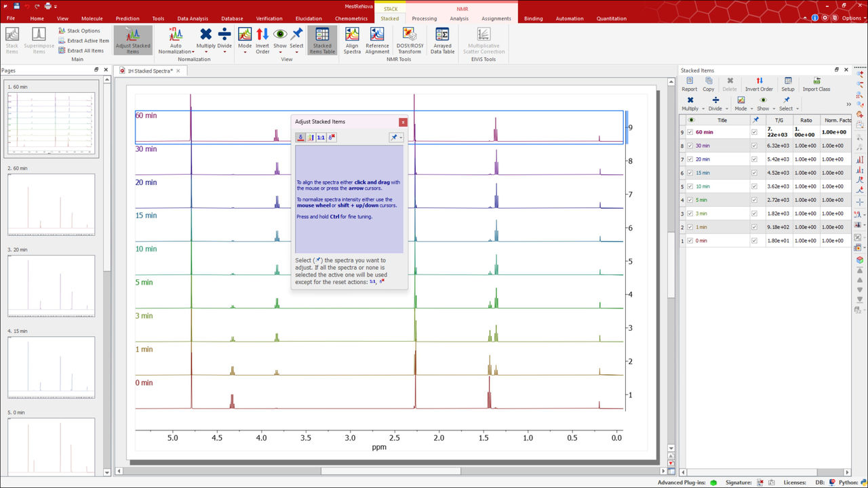Open the Stacked Items Table toggle in ribbon
This screenshot has height=488, width=868.
coord(322,40)
